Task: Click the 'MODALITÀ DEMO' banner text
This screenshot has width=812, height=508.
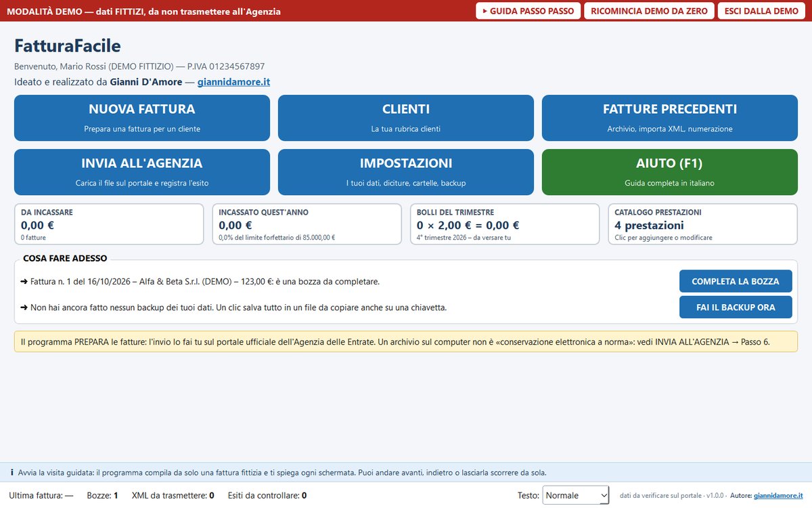Action: point(143,11)
